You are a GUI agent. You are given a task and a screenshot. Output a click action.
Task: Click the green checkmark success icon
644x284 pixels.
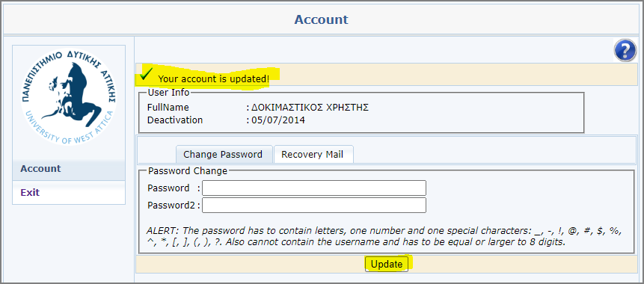(x=146, y=74)
